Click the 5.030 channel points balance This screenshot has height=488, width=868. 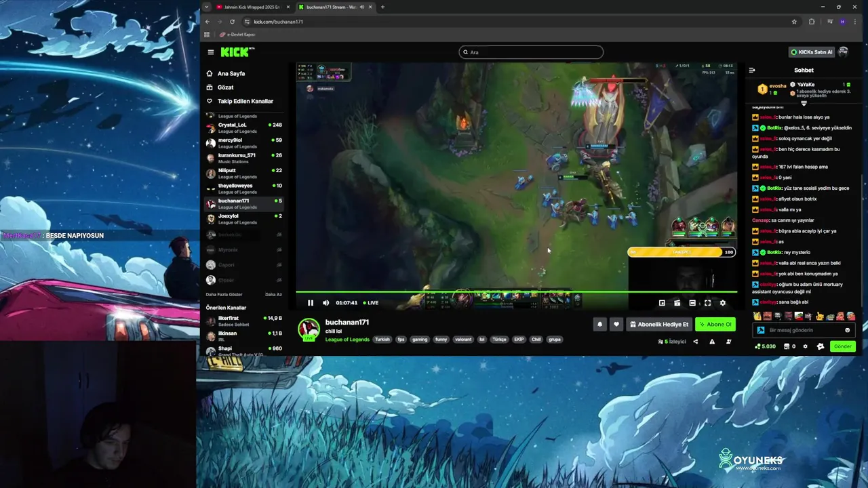[765, 346]
